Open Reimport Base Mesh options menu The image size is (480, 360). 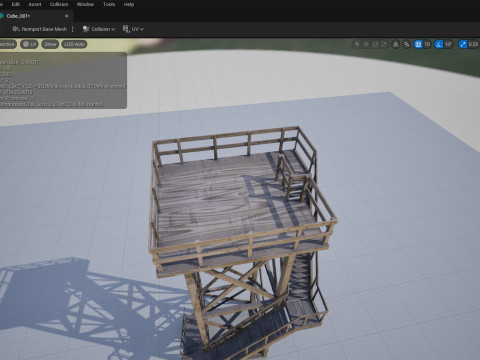tap(72, 29)
